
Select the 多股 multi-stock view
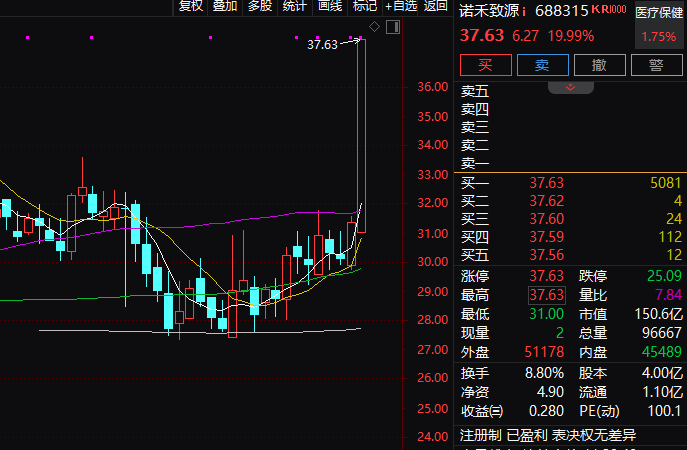click(260, 6)
